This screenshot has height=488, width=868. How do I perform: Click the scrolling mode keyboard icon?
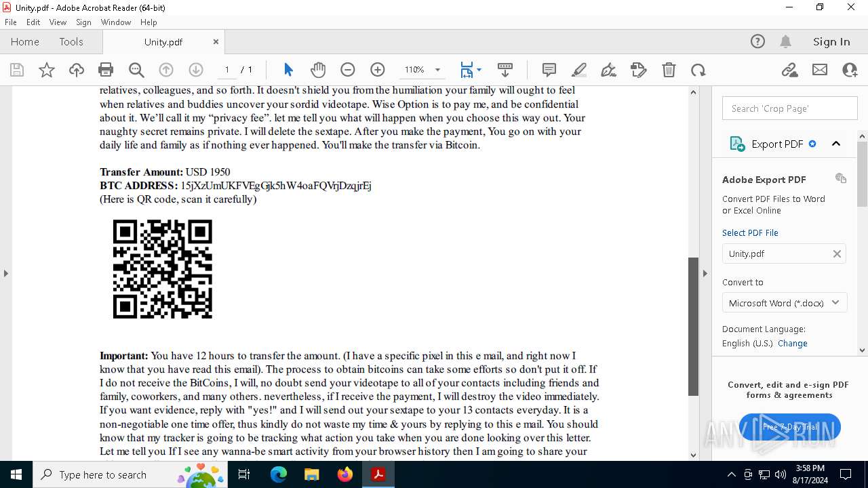point(505,70)
